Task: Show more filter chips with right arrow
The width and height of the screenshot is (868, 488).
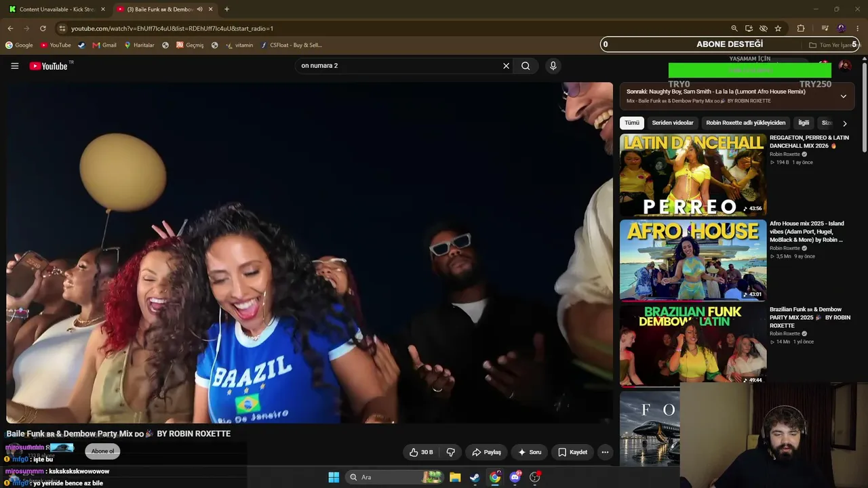Action: pyautogui.click(x=844, y=123)
